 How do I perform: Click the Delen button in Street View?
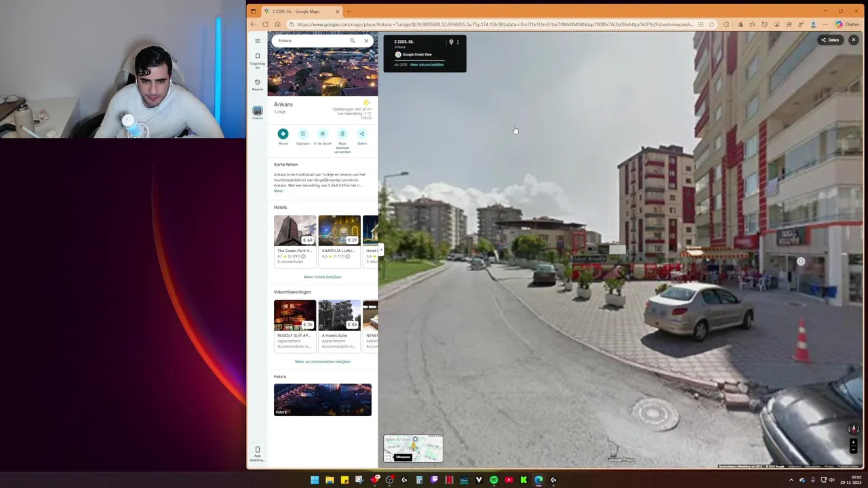(x=830, y=40)
